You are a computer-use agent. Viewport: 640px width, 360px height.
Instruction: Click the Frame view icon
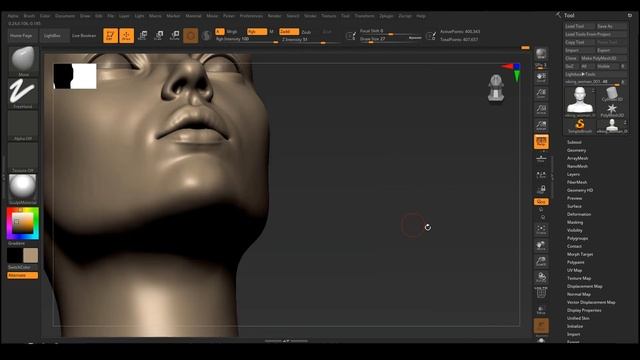[541, 229]
